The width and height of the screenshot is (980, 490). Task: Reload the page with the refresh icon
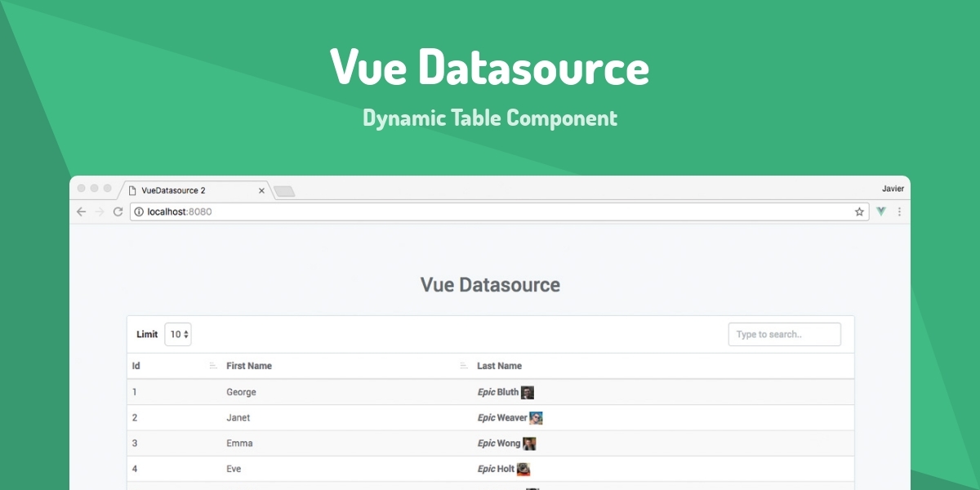(x=118, y=212)
